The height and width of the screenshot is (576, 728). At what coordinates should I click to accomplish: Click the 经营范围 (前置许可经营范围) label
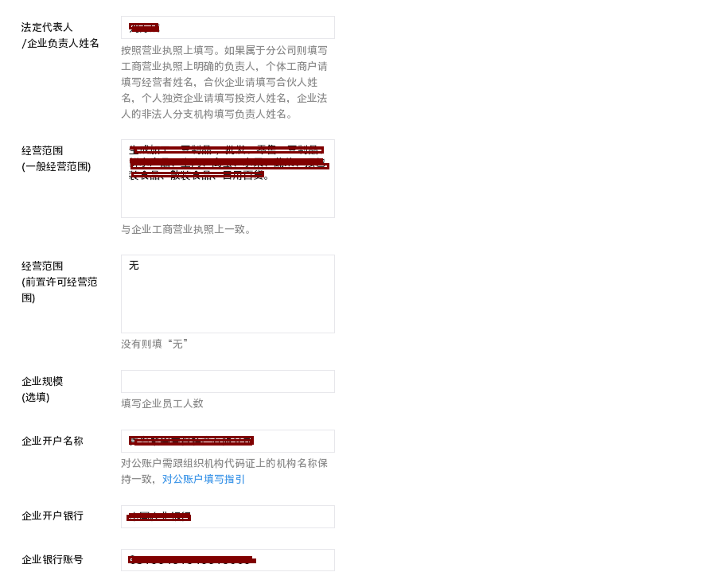[58, 282]
